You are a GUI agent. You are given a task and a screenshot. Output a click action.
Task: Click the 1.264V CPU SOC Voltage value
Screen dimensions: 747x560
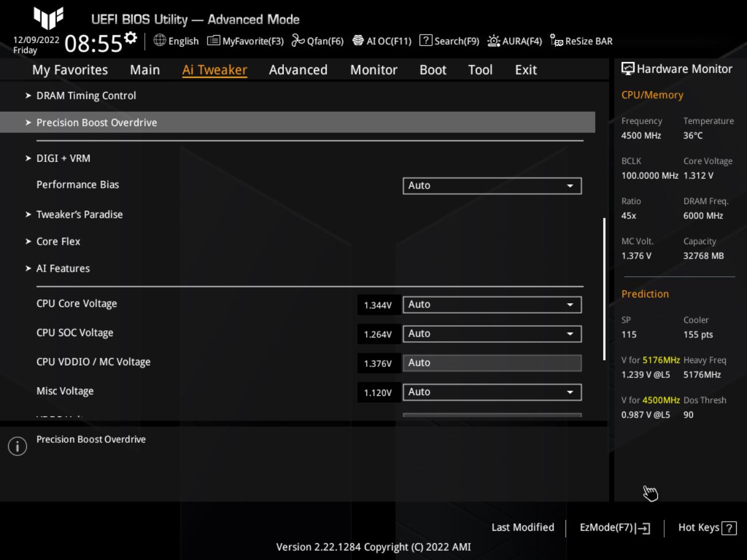pyautogui.click(x=378, y=334)
